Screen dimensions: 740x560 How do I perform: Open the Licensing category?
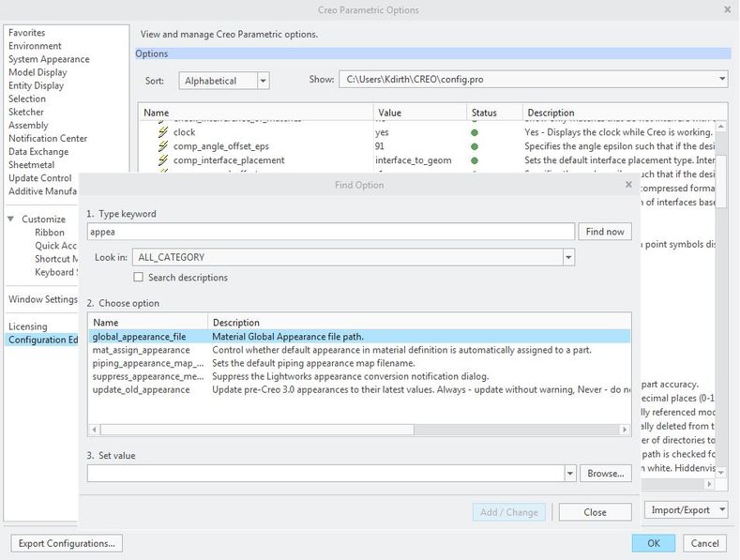pos(28,326)
